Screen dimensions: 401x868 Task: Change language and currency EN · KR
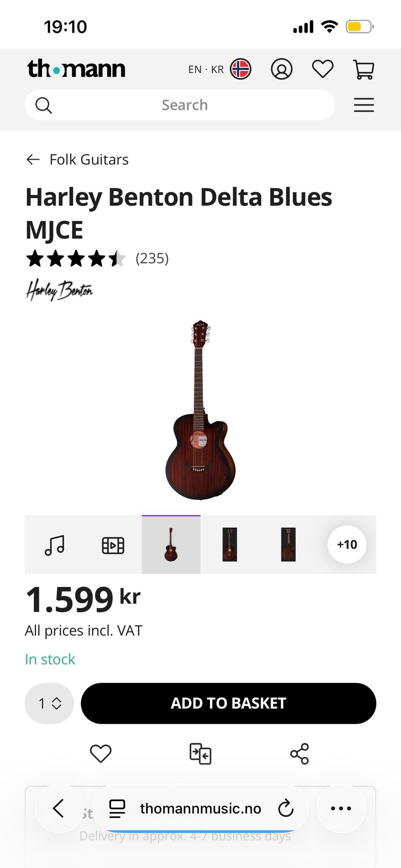point(219,69)
